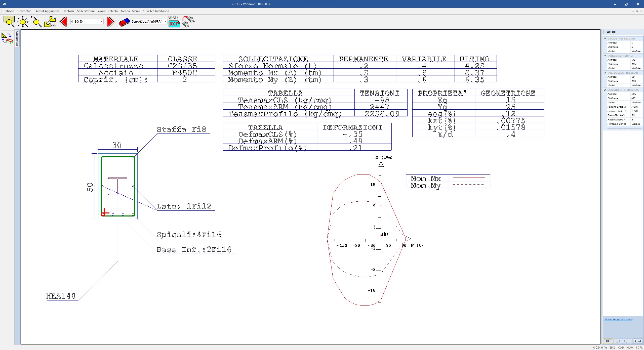644x350 pixels.
Task: Edit Ascissa value 80 under TAB. SOLLEC
Action: pos(636,77)
